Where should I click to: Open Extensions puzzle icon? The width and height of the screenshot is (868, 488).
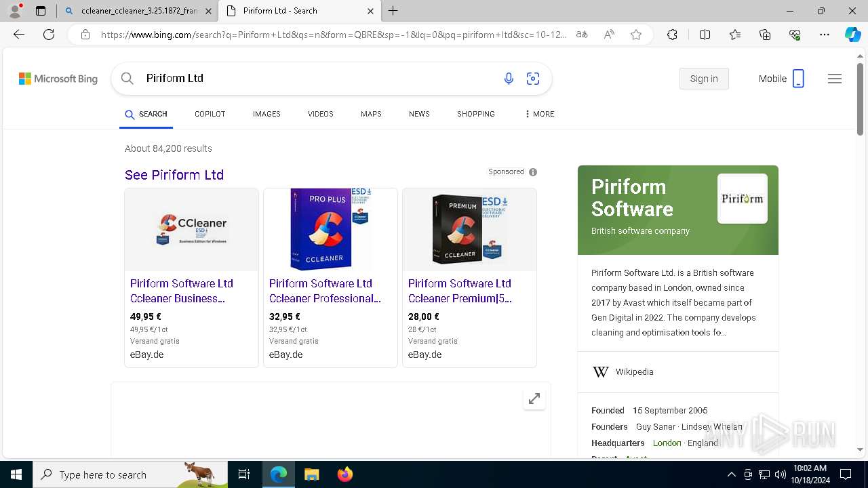coord(672,35)
